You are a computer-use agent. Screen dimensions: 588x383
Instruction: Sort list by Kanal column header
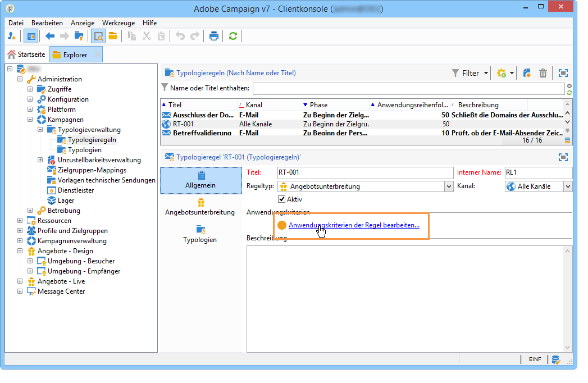point(270,105)
